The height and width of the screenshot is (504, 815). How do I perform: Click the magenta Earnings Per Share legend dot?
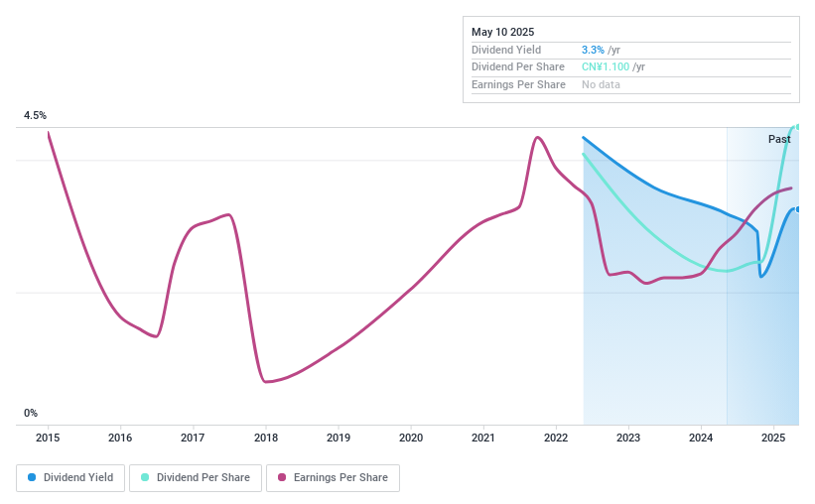[x=282, y=477]
